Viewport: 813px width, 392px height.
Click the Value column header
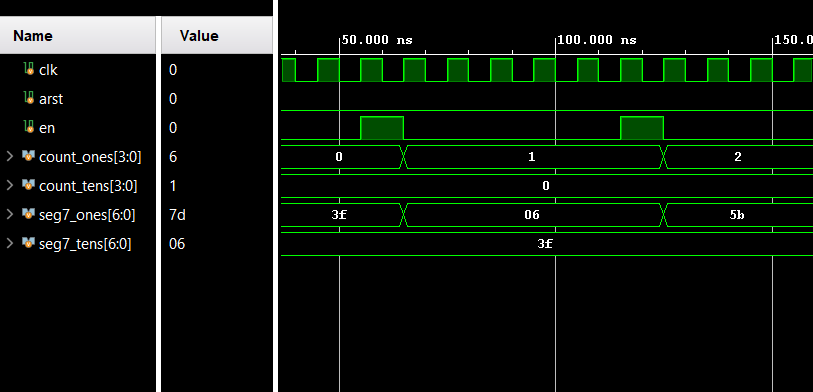217,35
